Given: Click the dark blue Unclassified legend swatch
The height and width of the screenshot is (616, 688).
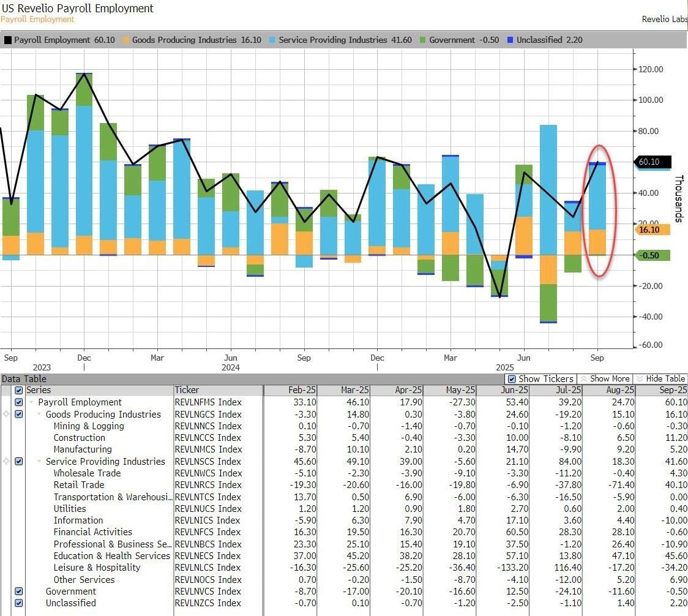Looking at the screenshot, I should click(x=510, y=40).
